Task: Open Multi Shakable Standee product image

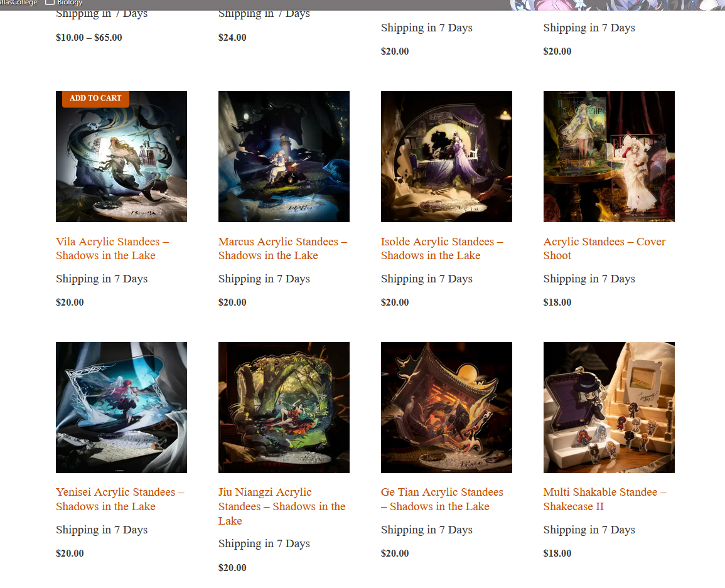Action: coord(609,407)
